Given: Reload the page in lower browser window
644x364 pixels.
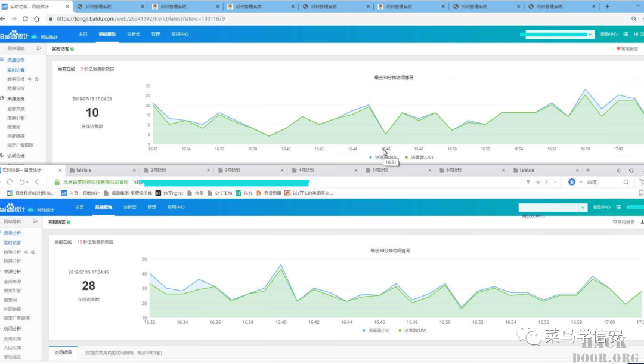Looking at the screenshot, I should (x=10, y=182).
